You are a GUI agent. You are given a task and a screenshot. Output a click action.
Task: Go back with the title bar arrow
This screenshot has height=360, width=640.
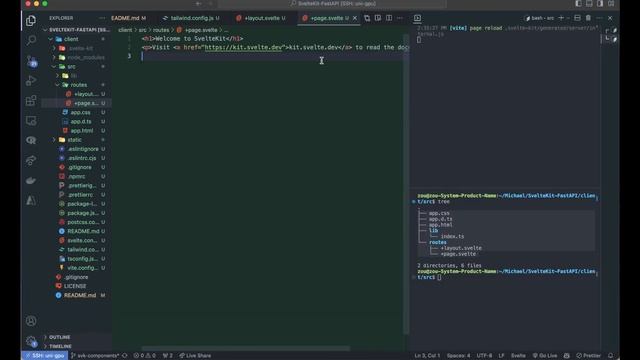pyautogui.click(x=198, y=4)
